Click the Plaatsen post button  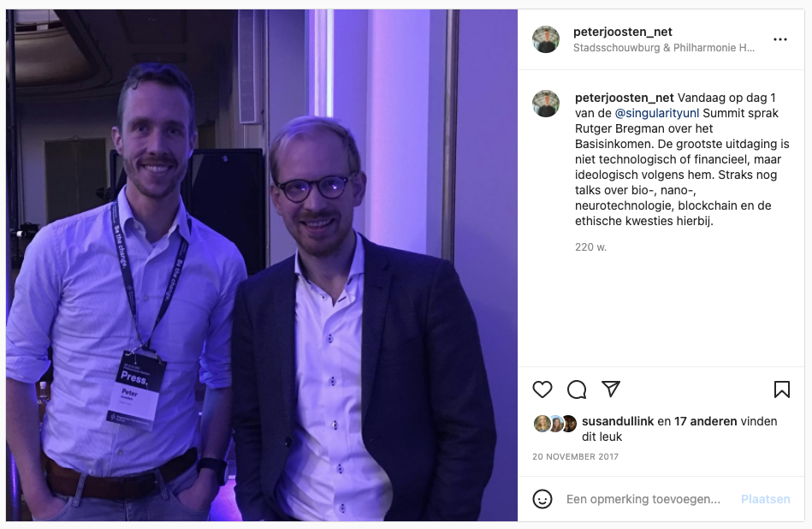(766, 499)
